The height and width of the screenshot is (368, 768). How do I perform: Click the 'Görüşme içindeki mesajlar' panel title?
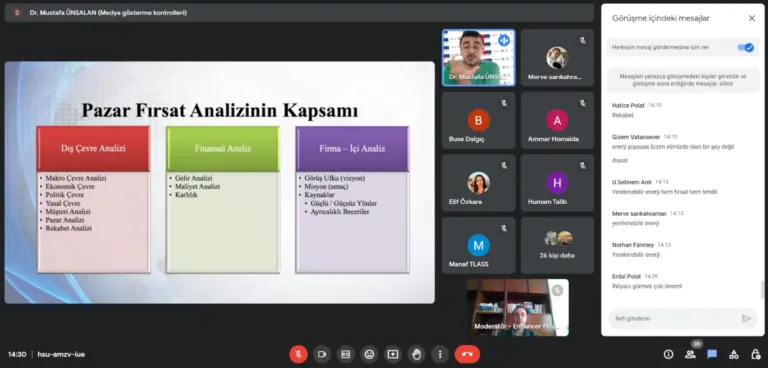[x=661, y=18]
